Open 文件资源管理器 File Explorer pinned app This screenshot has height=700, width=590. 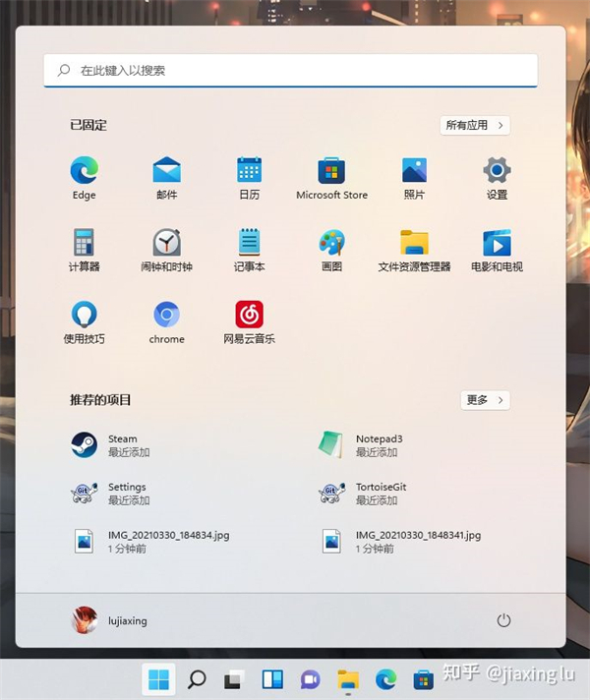click(414, 250)
